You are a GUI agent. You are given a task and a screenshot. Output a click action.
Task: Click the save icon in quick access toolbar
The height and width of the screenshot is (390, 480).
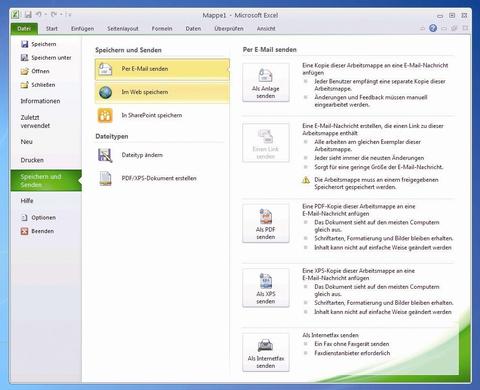[x=28, y=15]
